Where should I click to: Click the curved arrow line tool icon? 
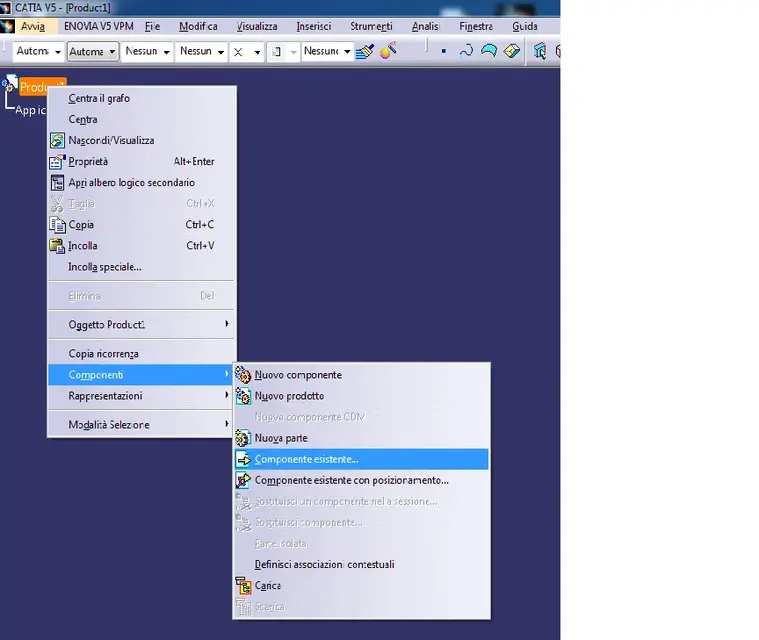coord(466,51)
